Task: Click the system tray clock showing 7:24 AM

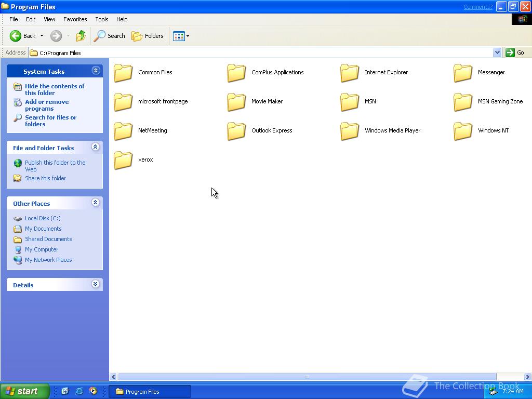Action: (513, 391)
